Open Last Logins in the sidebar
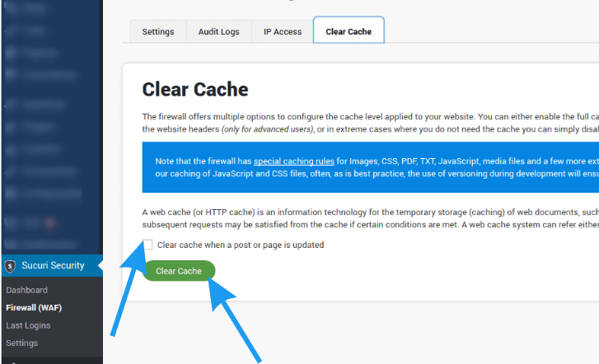 click(28, 325)
